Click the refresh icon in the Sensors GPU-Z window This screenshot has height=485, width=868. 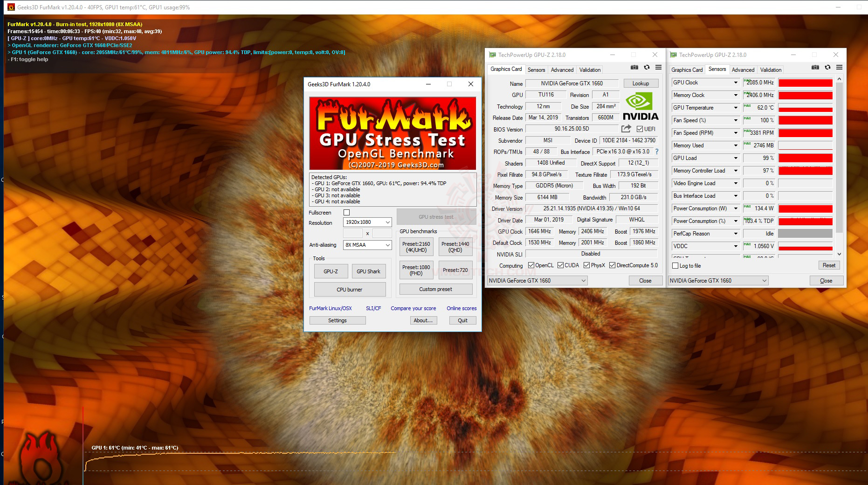[x=827, y=68]
